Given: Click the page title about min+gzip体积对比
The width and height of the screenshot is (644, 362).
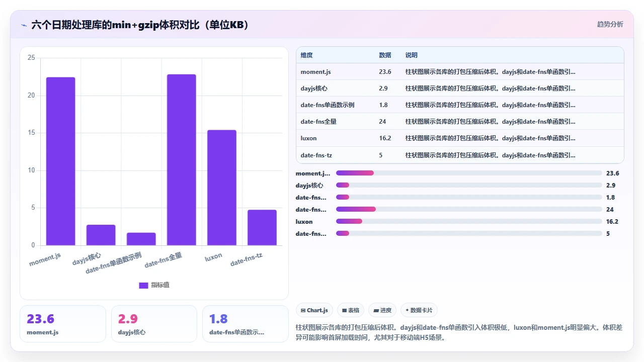Looking at the screenshot, I should pos(140,25).
